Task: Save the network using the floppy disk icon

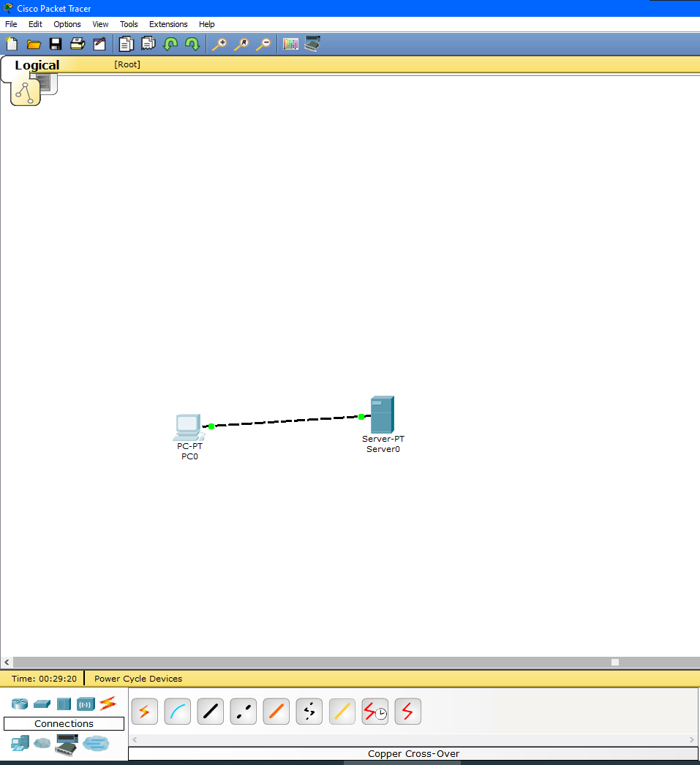Action: (56, 45)
